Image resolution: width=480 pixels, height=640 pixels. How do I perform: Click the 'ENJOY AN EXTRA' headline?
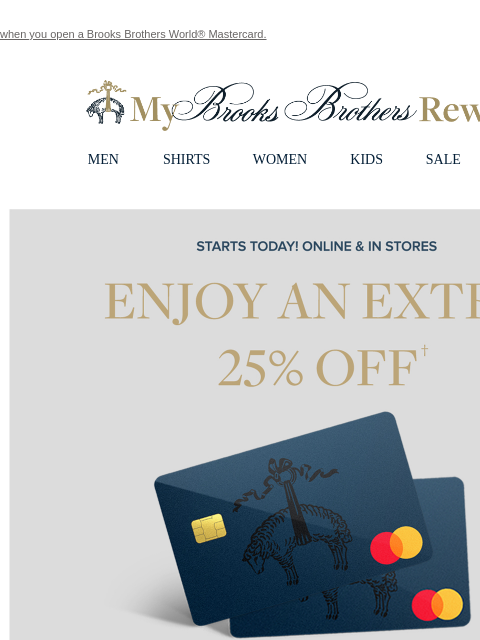(292, 302)
